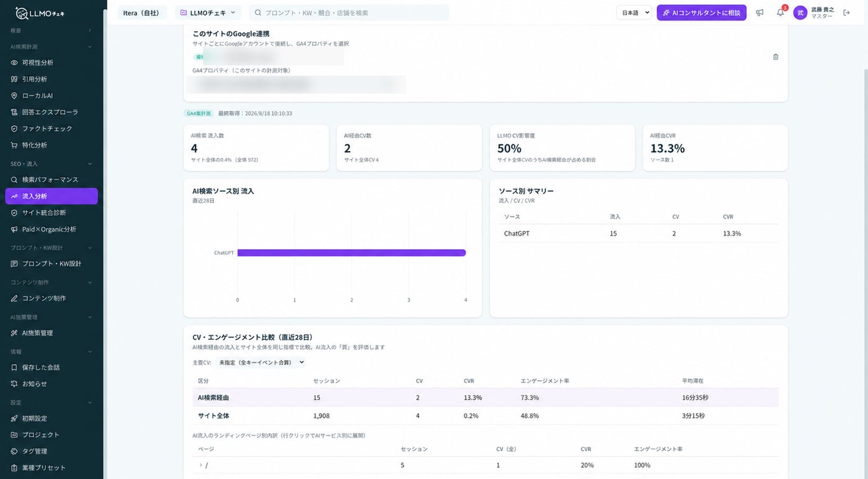Click the AI検索経由 table row

485,397
